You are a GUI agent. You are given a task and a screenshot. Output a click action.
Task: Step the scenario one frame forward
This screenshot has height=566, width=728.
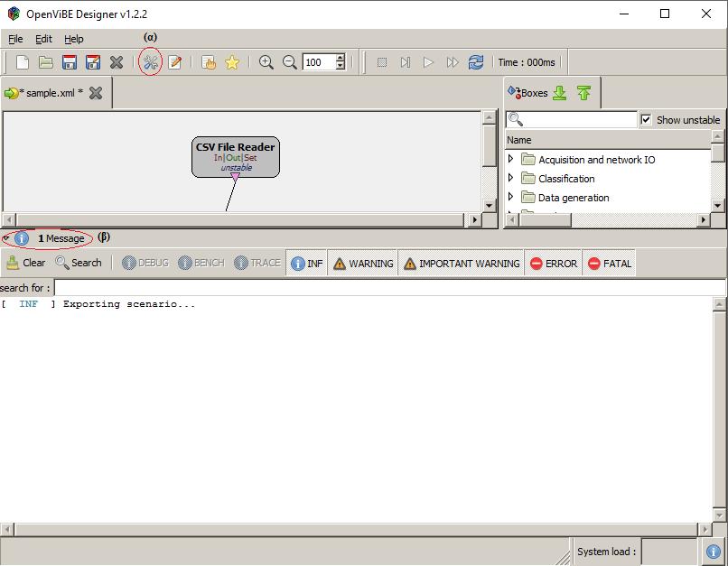(x=406, y=62)
